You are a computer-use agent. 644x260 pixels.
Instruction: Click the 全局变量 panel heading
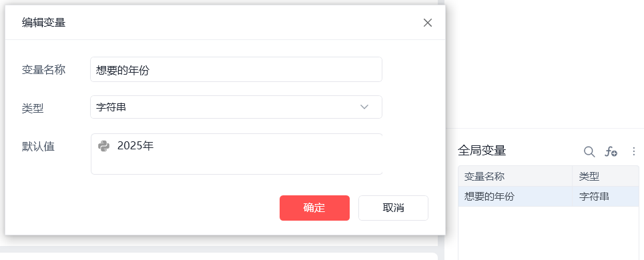pyautogui.click(x=482, y=151)
